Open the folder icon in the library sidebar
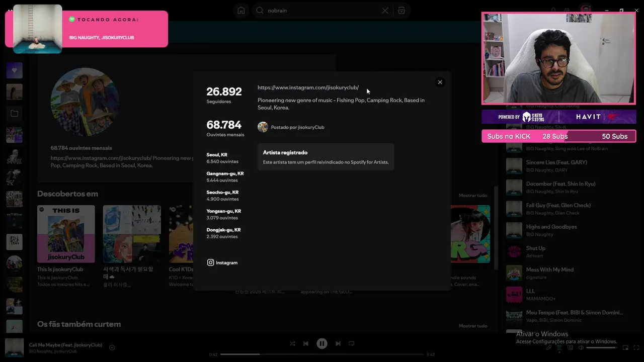644x362 pixels. [x=14, y=114]
